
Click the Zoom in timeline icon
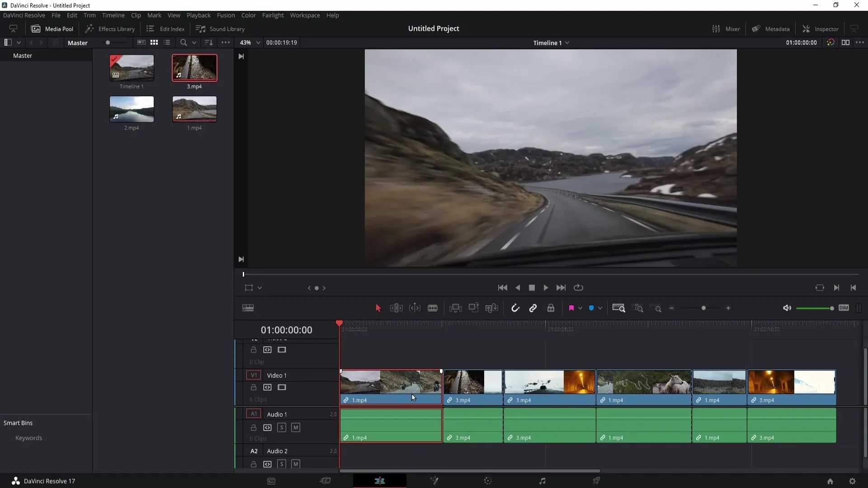(728, 308)
